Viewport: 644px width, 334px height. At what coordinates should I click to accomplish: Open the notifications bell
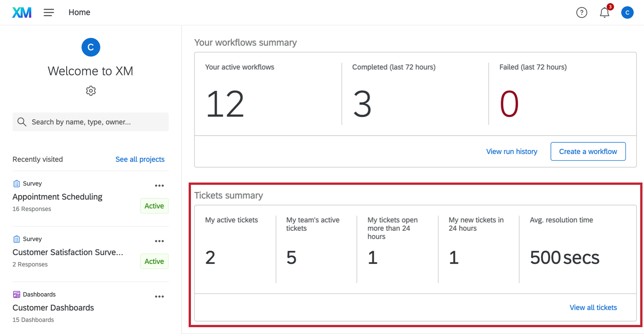point(605,12)
